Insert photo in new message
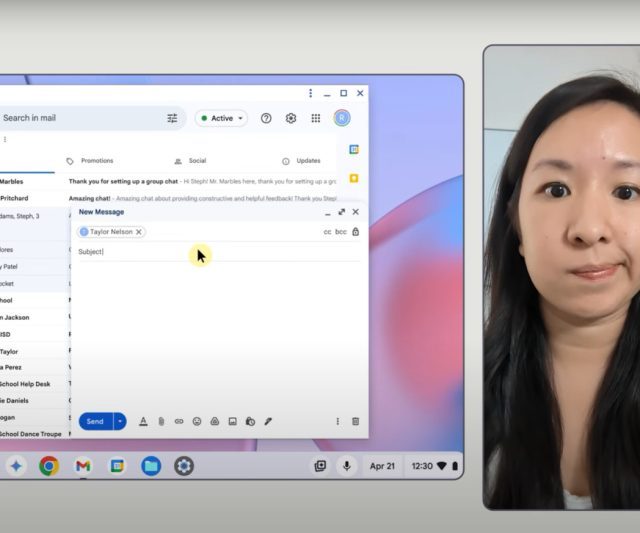Viewport: 640px width, 533px height. (233, 422)
